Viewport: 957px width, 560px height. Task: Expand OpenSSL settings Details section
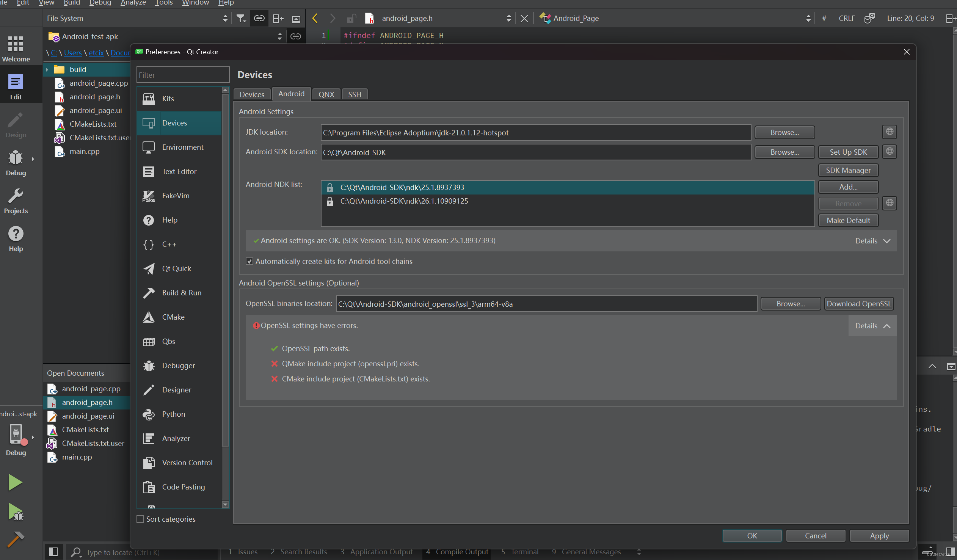coord(872,325)
